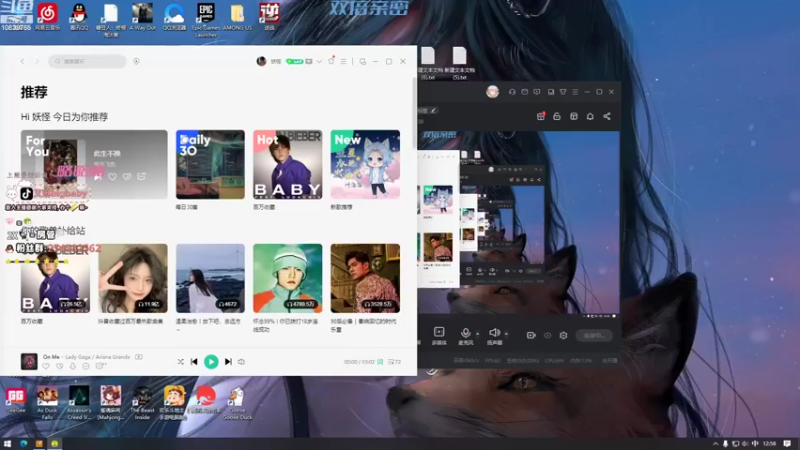This screenshot has width=800, height=450.
Task: Skip to the next track
Action: pos(228,362)
